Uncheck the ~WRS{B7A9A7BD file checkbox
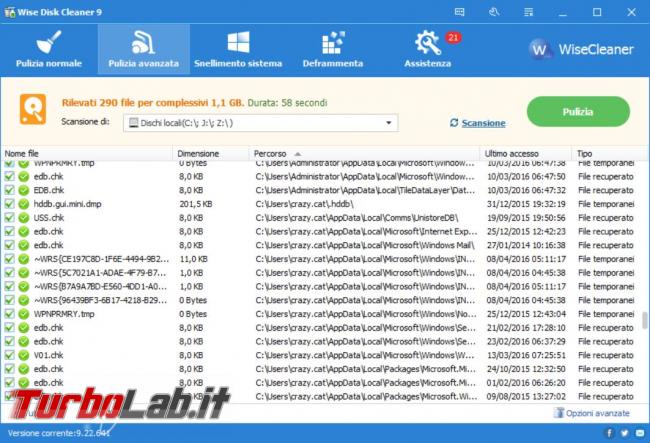This screenshot has height=443, width=650. tap(9, 286)
